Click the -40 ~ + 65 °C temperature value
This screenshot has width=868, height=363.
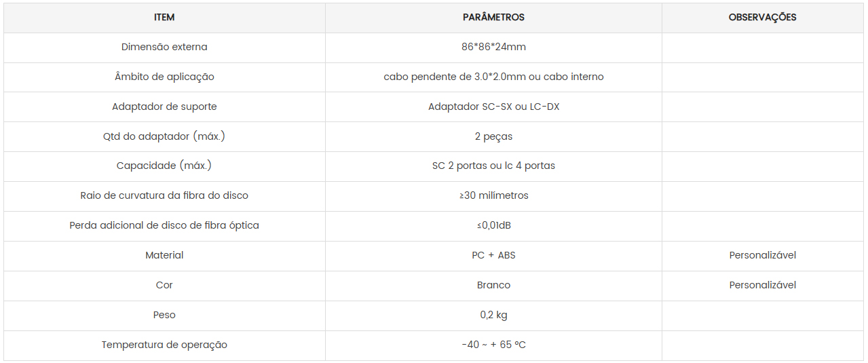493,345
